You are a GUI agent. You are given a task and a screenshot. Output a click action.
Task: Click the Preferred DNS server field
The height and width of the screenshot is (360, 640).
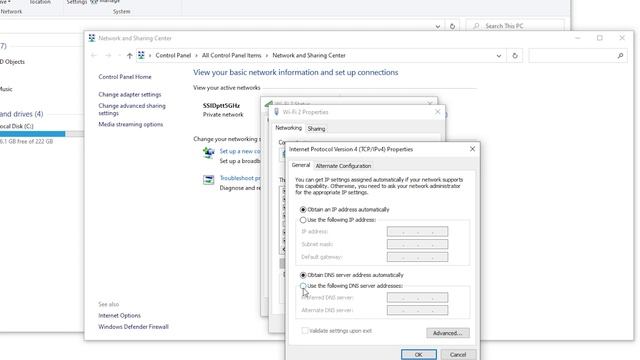click(x=417, y=298)
